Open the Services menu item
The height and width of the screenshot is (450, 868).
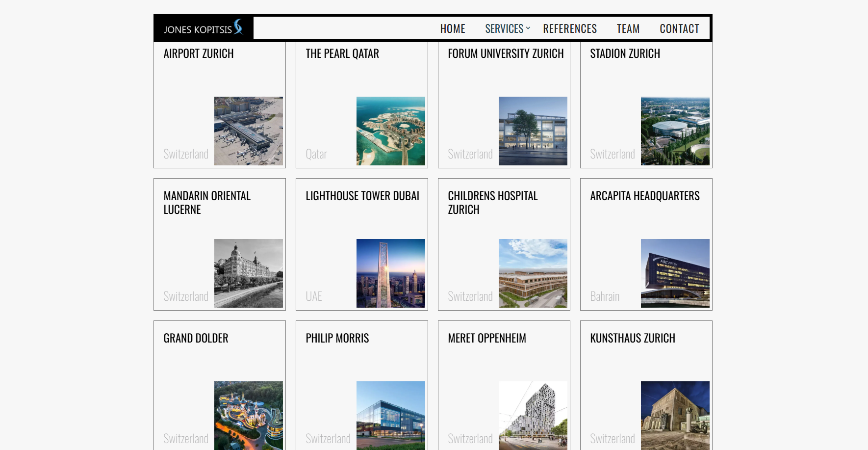coord(504,29)
